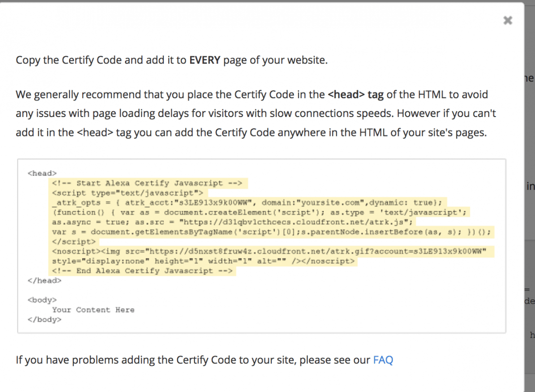Click the as.async cloudfront atrk.js line
The image size is (535, 392).
pyautogui.click(x=232, y=222)
